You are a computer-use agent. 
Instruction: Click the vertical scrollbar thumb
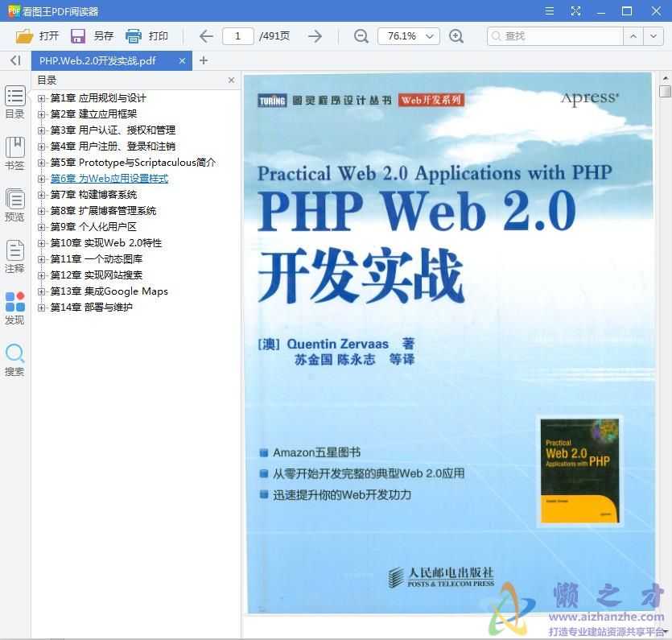pos(665,91)
